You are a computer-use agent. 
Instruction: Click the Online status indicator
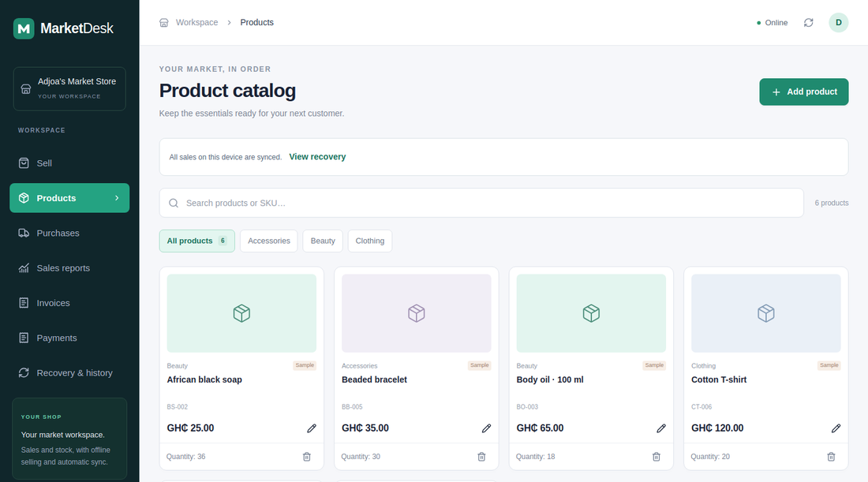click(x=773, y=23)
